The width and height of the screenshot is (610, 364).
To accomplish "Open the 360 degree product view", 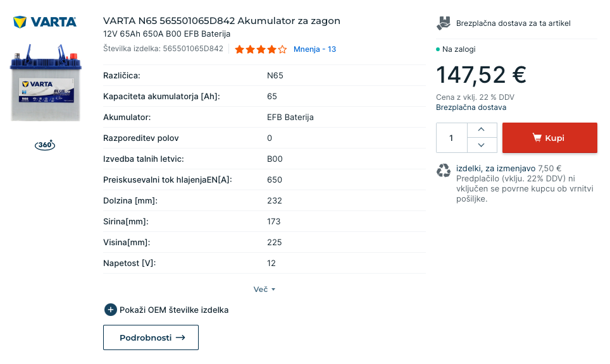I will click(x=45, y=145).
